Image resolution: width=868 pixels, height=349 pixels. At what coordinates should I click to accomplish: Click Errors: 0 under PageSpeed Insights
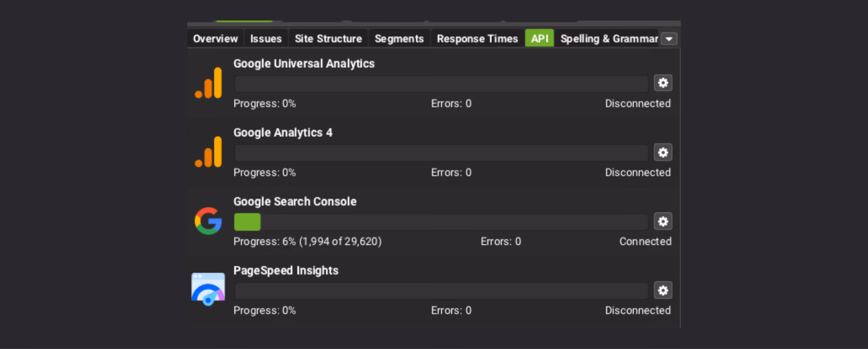tap(451, 310)
